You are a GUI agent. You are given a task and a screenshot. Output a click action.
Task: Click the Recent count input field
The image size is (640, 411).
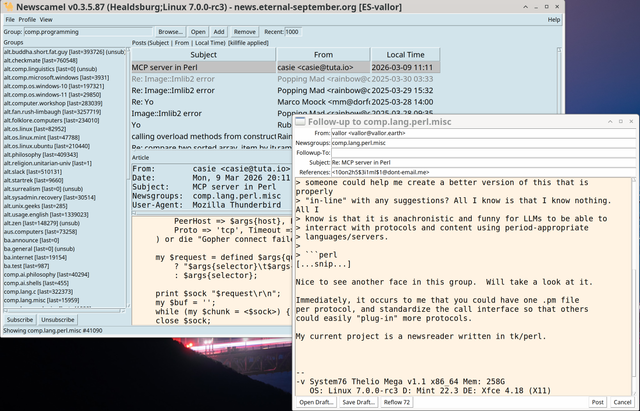pyautogui.click(x=293, y=32)
